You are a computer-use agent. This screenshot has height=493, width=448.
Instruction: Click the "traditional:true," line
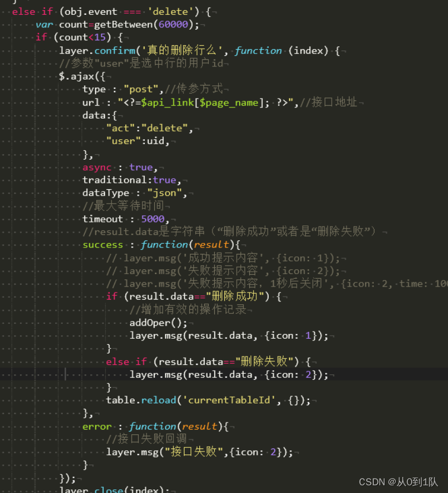[132, 180]
